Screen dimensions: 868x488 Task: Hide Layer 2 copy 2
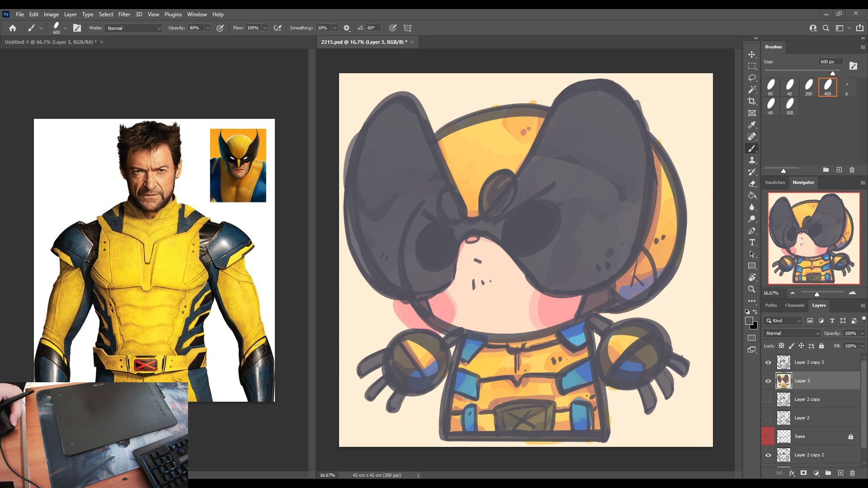768,455
